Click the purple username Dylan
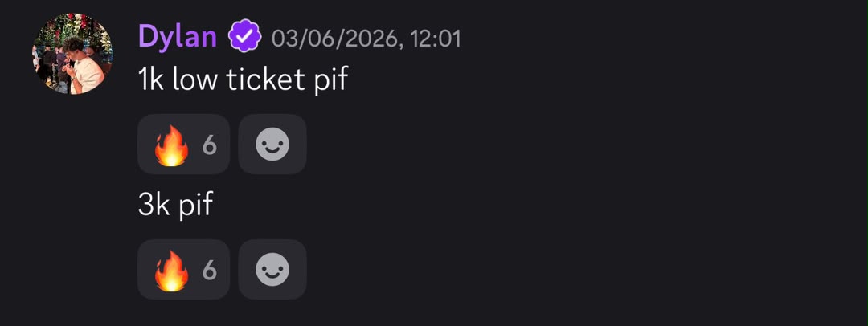 pos(177,37)
